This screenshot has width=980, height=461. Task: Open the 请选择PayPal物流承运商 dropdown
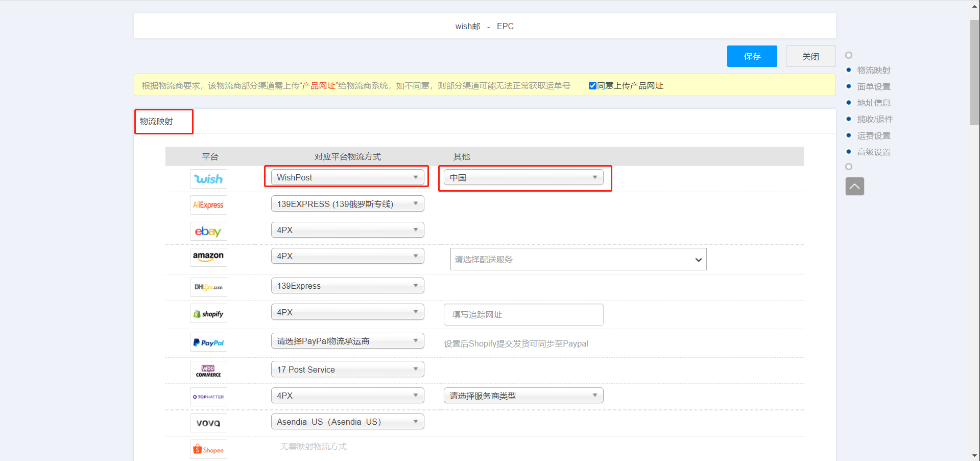pos(347,341)
